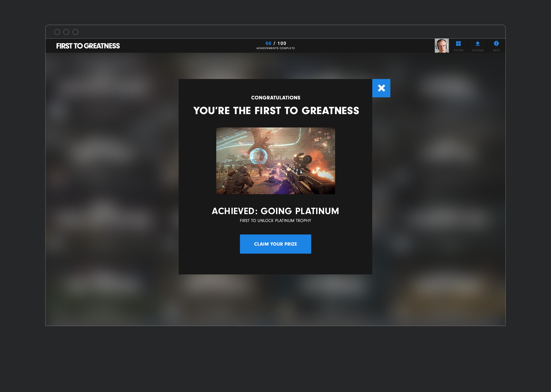Select the Achieved: Going Platinum title

click(275, 211)
